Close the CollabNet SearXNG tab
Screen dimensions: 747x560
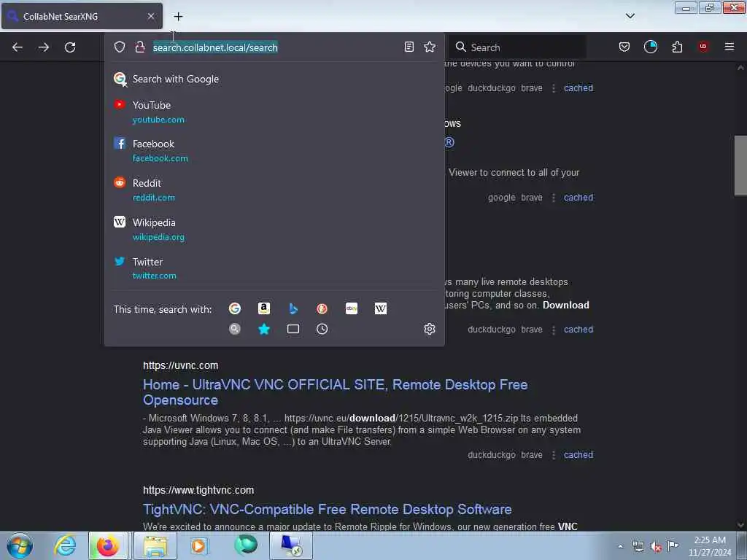(x=151, y=16)
